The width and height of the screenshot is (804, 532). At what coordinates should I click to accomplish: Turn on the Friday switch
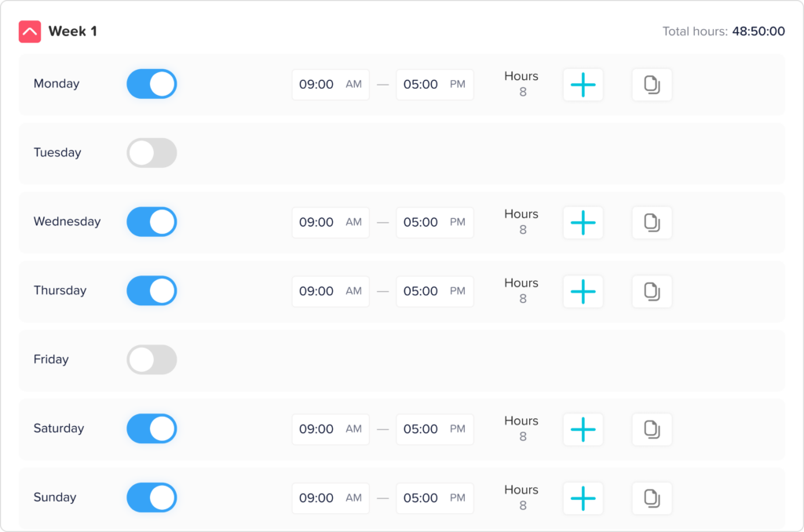click(152, 360)
